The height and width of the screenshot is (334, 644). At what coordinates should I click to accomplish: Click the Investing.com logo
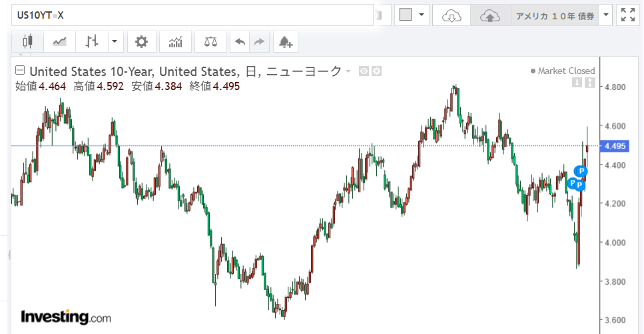66,317
